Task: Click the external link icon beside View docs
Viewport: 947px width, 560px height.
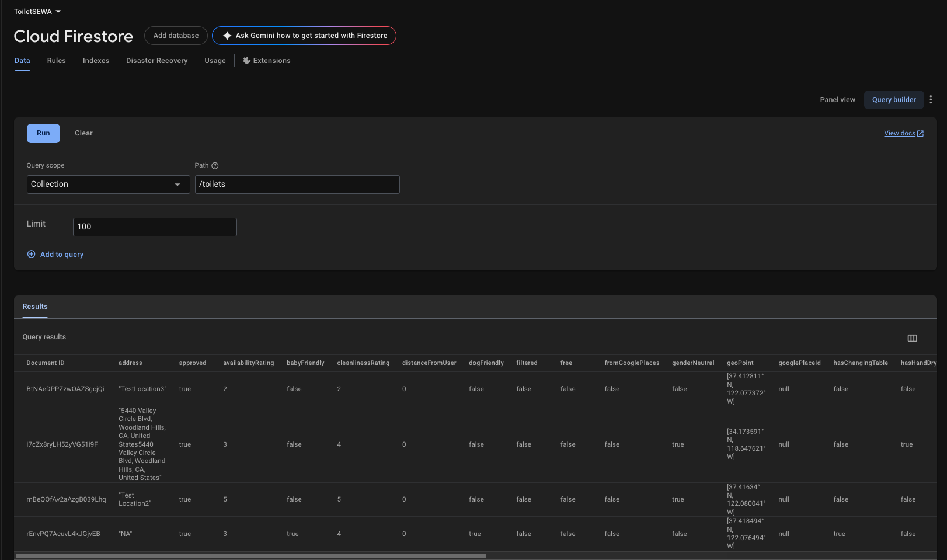Action: coord(920,134)
